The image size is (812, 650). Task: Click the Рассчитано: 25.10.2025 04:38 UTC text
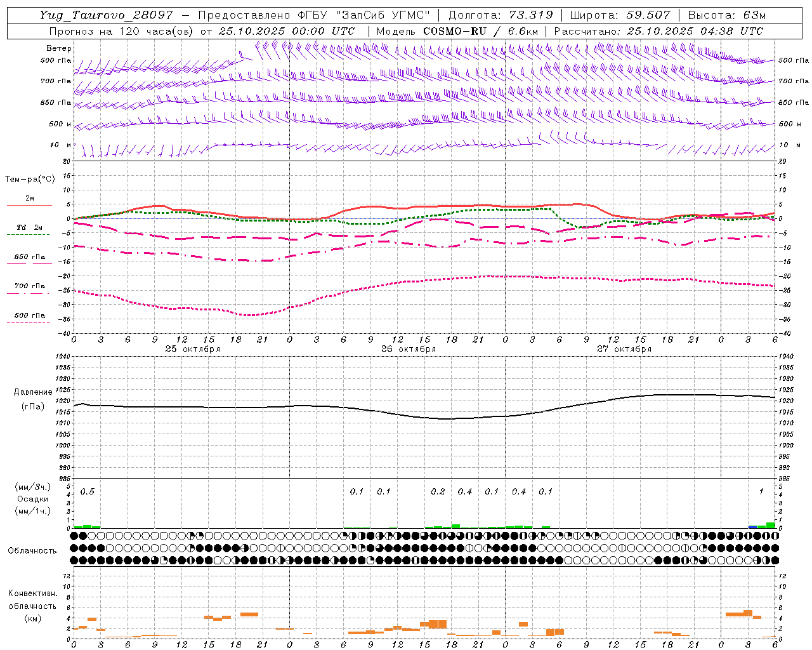(x=658, y=31)
